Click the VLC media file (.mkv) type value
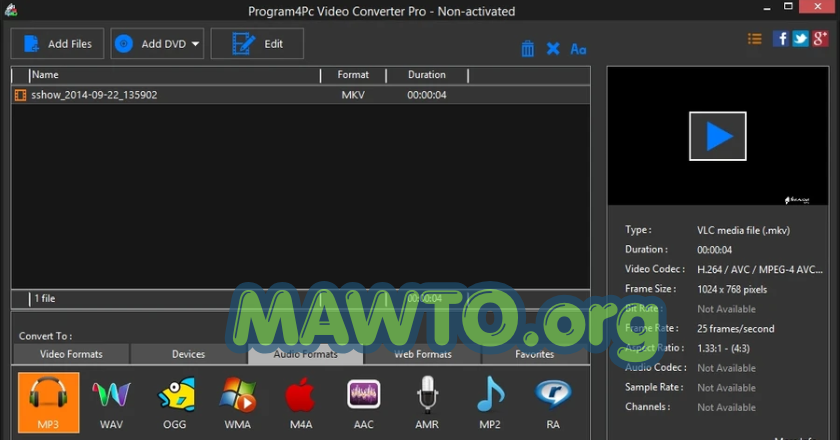The image size is (840, 440). click(744, 230)
